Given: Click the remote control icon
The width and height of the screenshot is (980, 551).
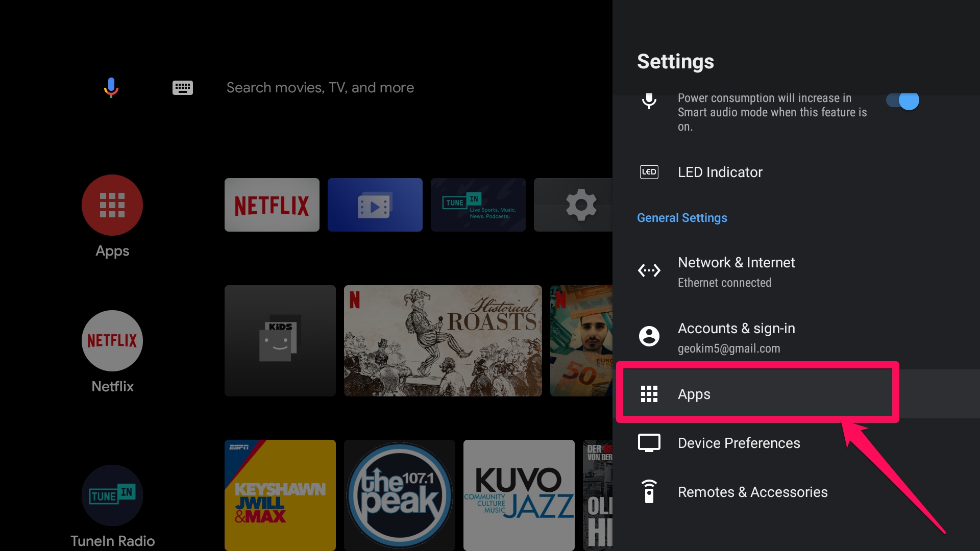Looking at the screenshot, I should tap(649, 492).
